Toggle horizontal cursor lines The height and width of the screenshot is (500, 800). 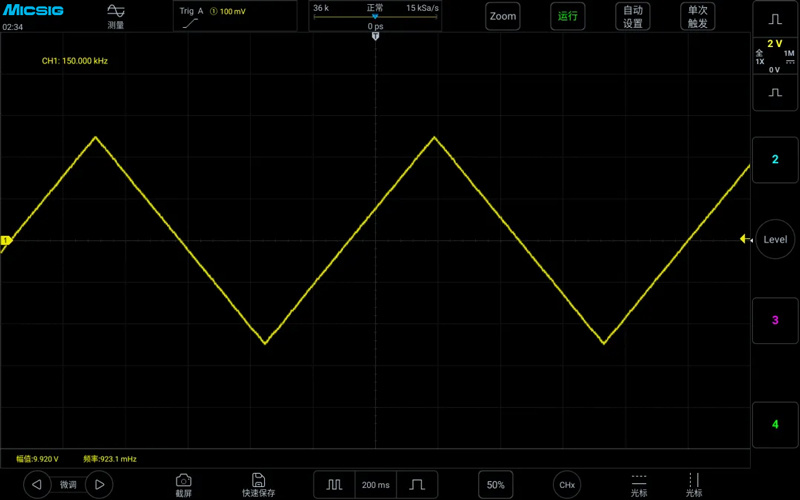639,485
